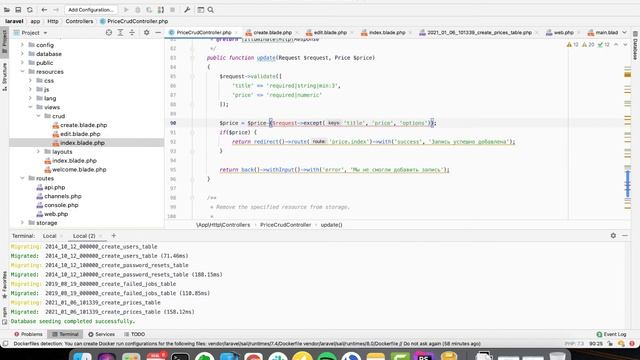Collapse the crud folder

[x=38, y=116]
